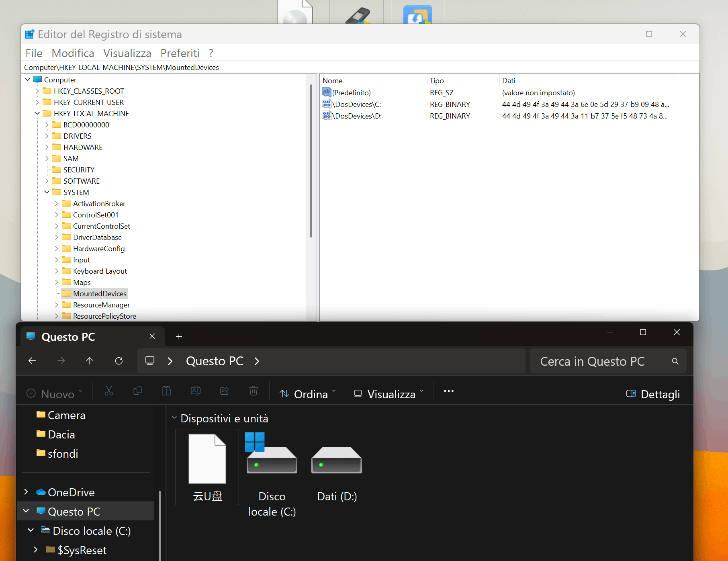
Task: Expand OneDrive in the navigation pane
Action: [26, 492]
